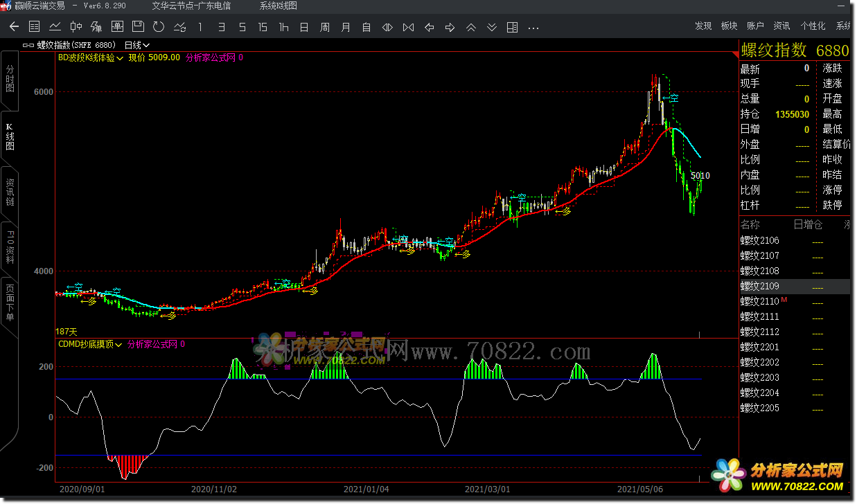This screenshot has width=857, height=504.
Task: Open the 发现 menu
Action: coord(703,26)
